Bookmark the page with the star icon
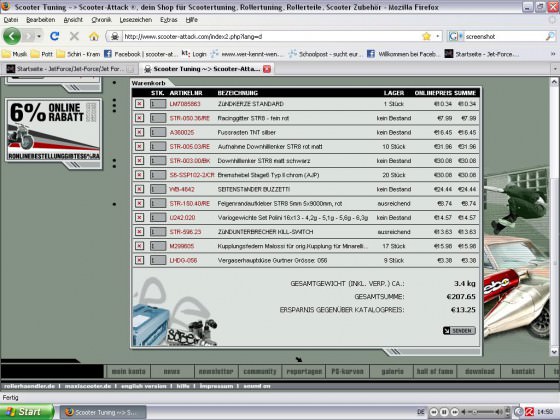This screenshot has height=420, width=560. [x=426, y=36]
